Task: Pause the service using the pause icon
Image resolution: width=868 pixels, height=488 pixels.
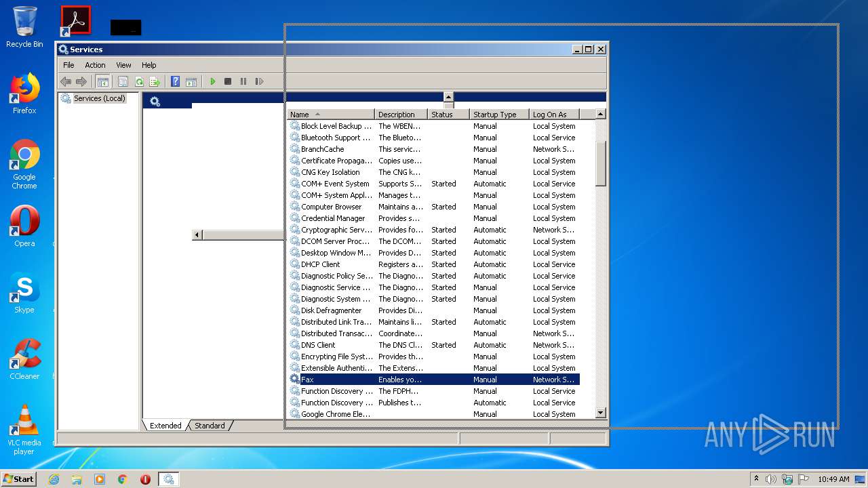Action: [x=243, y=81]
